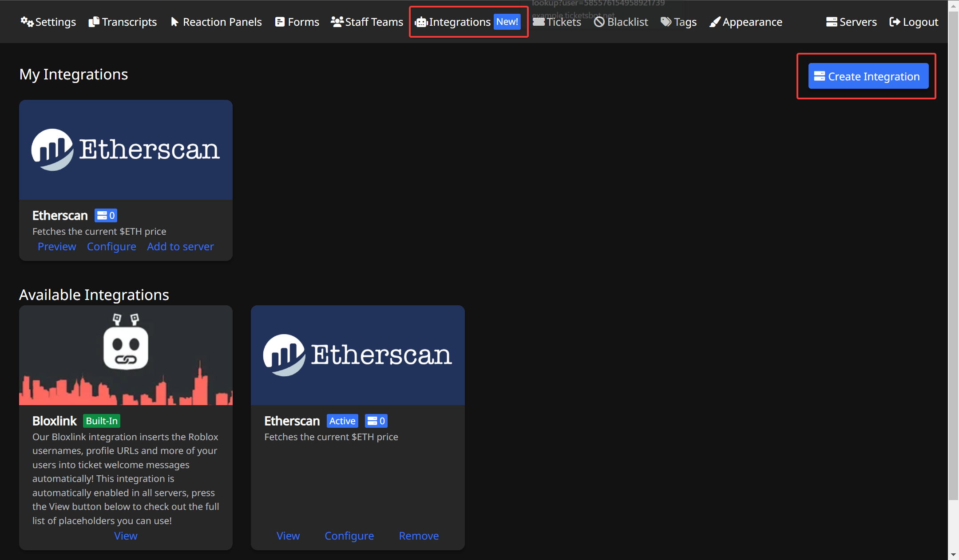Image resolution: width=959 pixels, height=560 pixels.
Task: Click the Blacklist navigation item
Action: pyautogui.click(x=619, y=21)
